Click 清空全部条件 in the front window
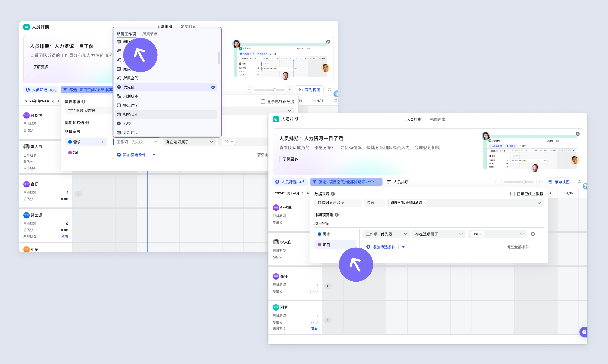This screenshot has width=608, height=364. pyautogui.click(x=518, y=247)
